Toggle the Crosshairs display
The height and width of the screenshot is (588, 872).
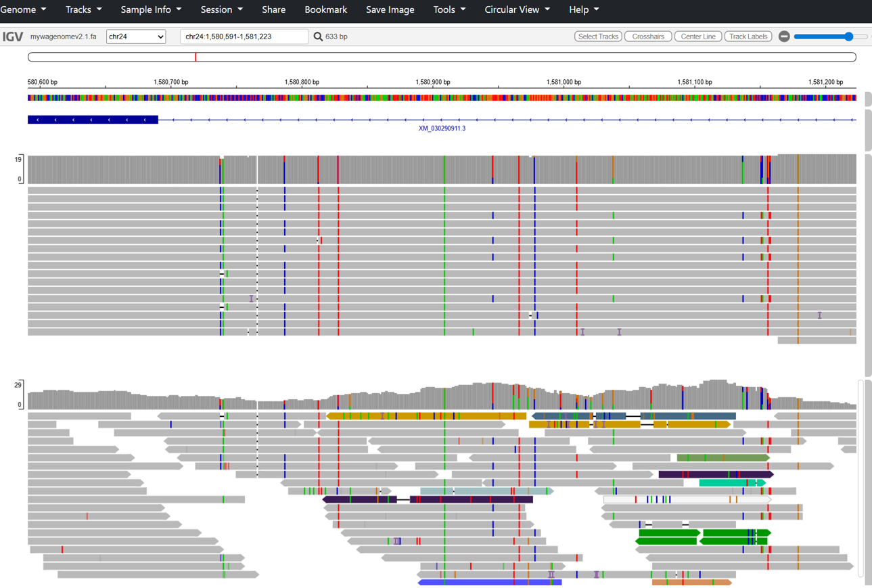coord(647,37)
